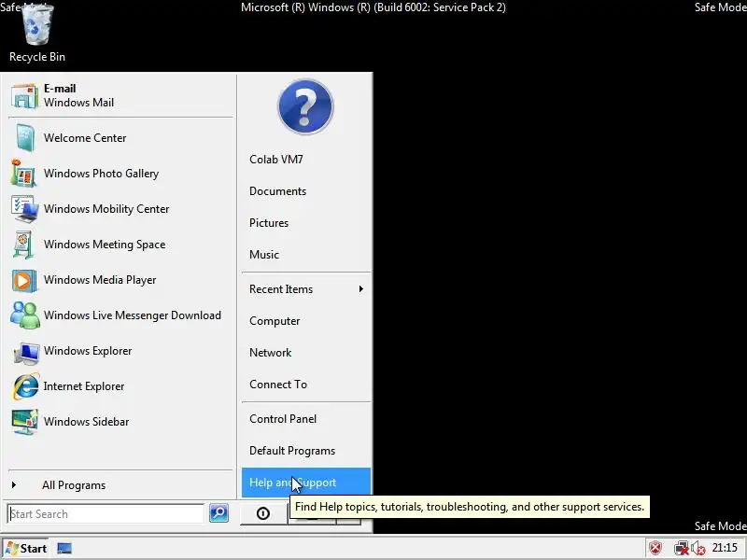The width and height of the screenshot is (747, 560).
Task: Click the Show Desktop quick launch icon
Action: (64, 549)
